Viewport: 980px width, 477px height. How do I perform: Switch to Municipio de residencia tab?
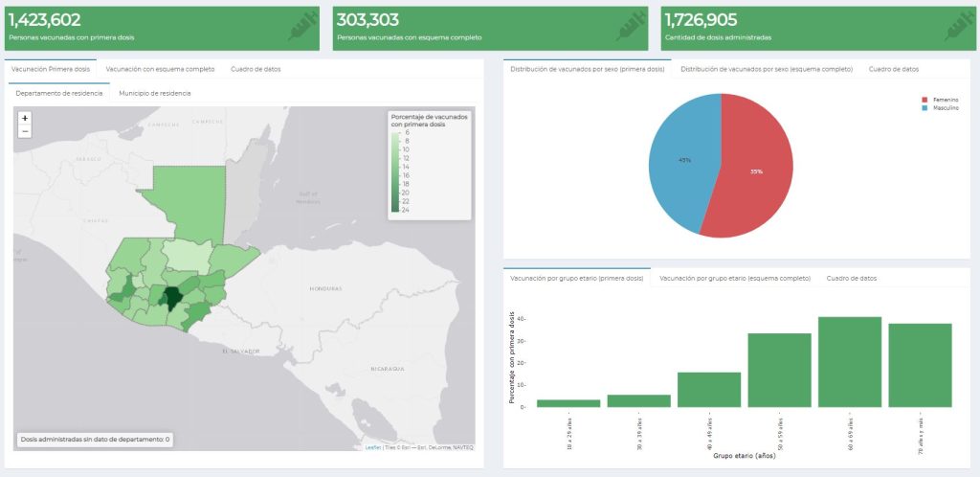(x=154, y=93)
